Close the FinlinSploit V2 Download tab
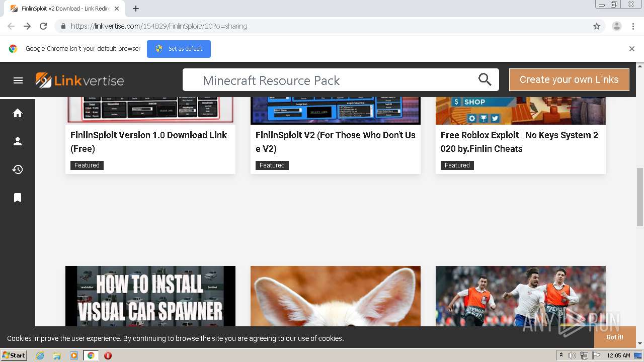Viewport: 644px width, 362px height. (x=117, y=9)
